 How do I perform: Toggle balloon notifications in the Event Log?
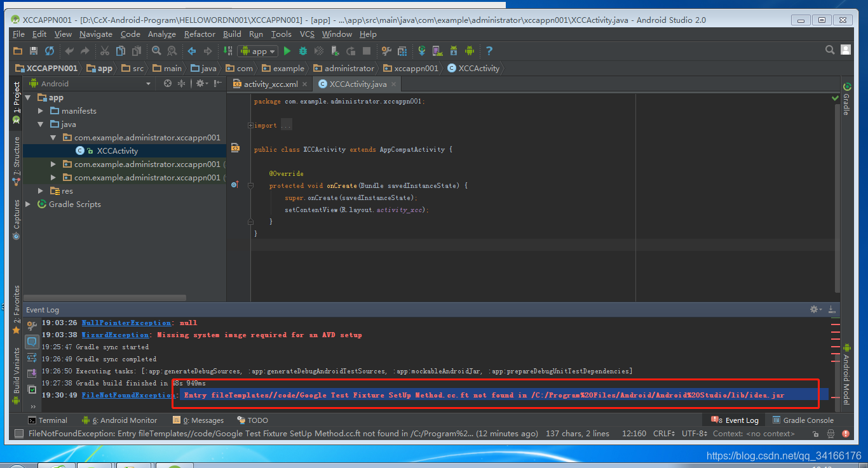[31, 342]
